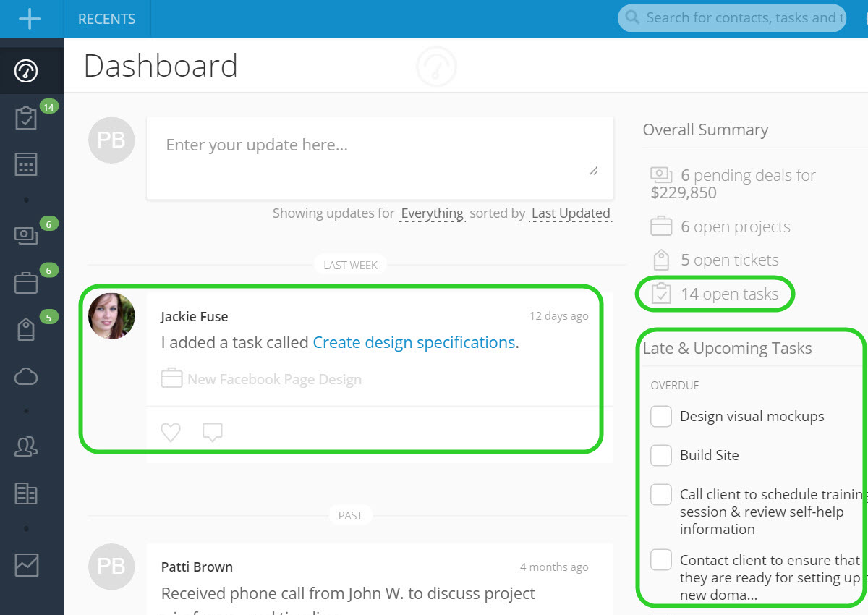Screen dimensions: 868x615
Task: Open the Projects briefcase icon in sidebar
Action: click(26, 283)
